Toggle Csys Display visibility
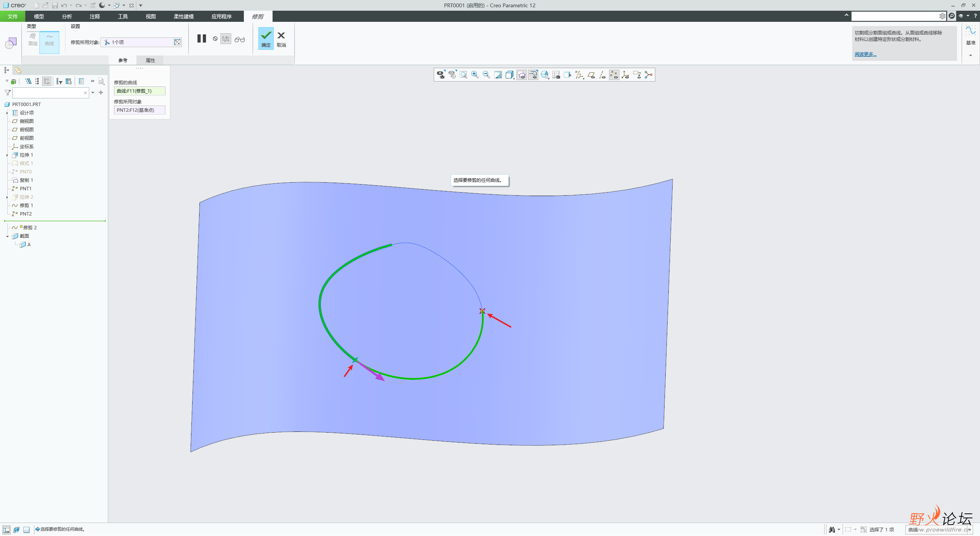 coord(626,75)
